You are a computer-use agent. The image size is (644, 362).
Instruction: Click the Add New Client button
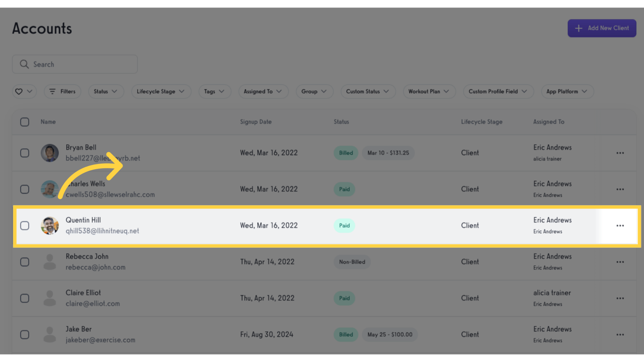[x=602, y=28]
